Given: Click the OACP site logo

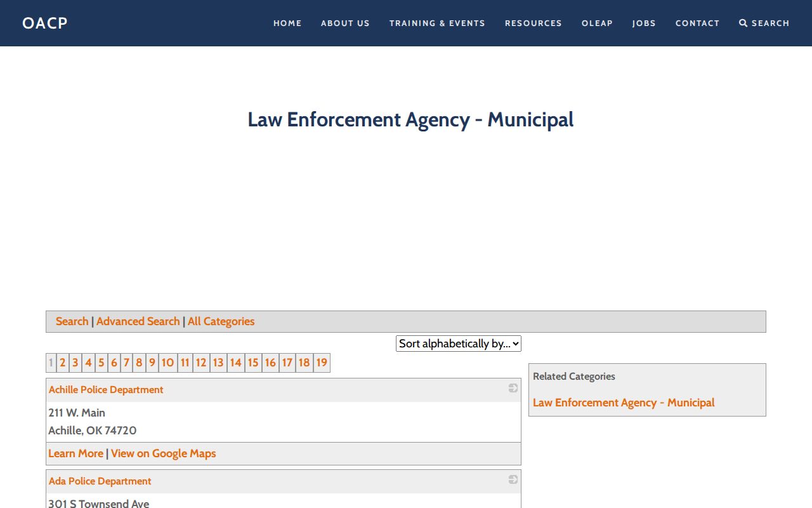Looking at the screenshot, I should [x=45, y=23].
